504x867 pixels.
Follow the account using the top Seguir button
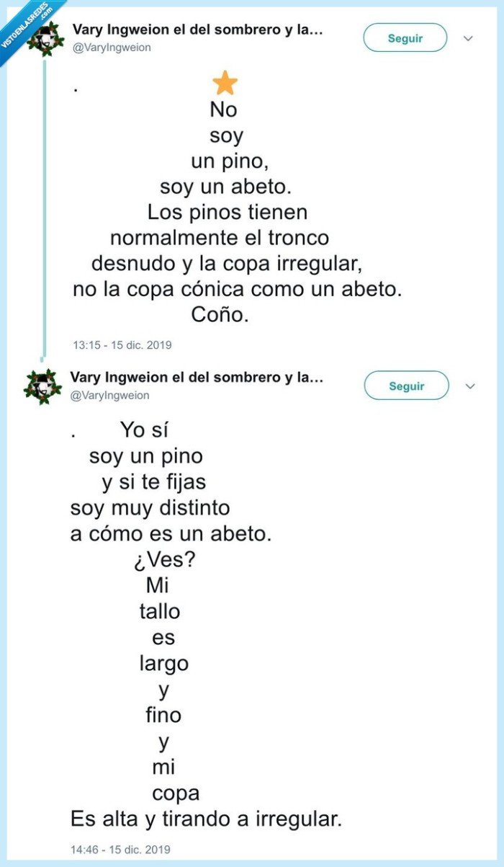coord(406,37)
